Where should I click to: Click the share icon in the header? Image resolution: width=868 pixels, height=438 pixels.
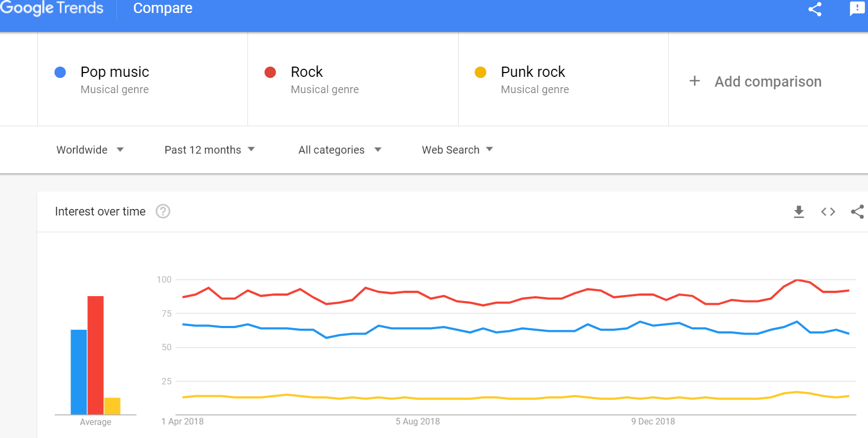pos(815,9)
